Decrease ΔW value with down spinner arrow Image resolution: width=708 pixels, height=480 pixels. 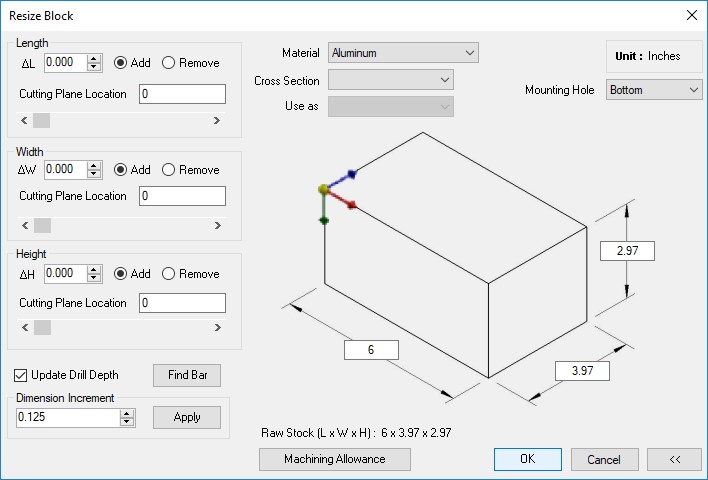pyautogui.click(x=93, y=174)
